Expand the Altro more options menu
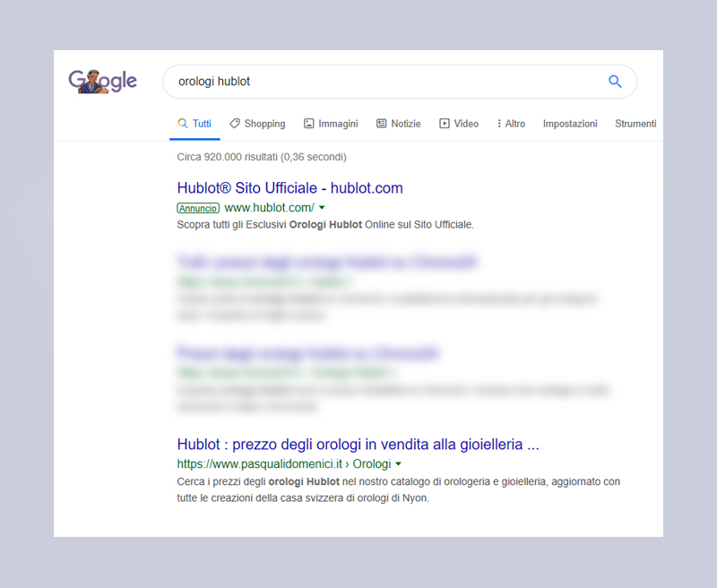This screenshot has width=717, height=588. click(x=511, y=124)
